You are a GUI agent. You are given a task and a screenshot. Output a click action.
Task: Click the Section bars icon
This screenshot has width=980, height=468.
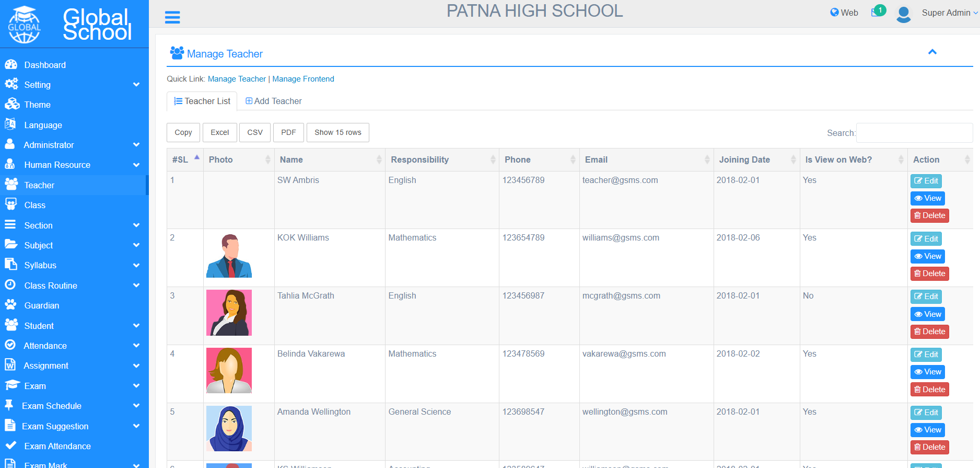click(x=10, y=225)
